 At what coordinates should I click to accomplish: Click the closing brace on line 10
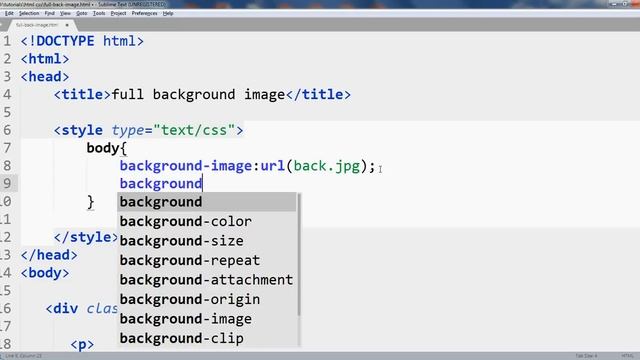click(91, 202)
